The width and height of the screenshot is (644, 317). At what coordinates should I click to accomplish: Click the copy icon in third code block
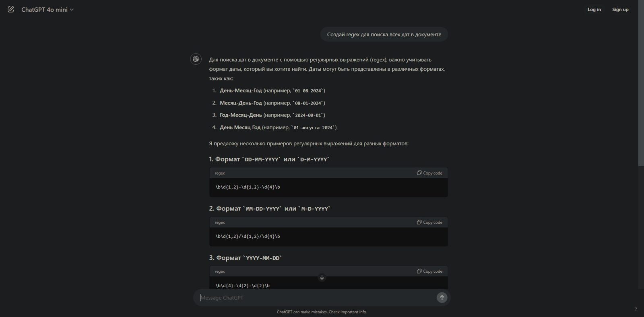click(419, 271)
